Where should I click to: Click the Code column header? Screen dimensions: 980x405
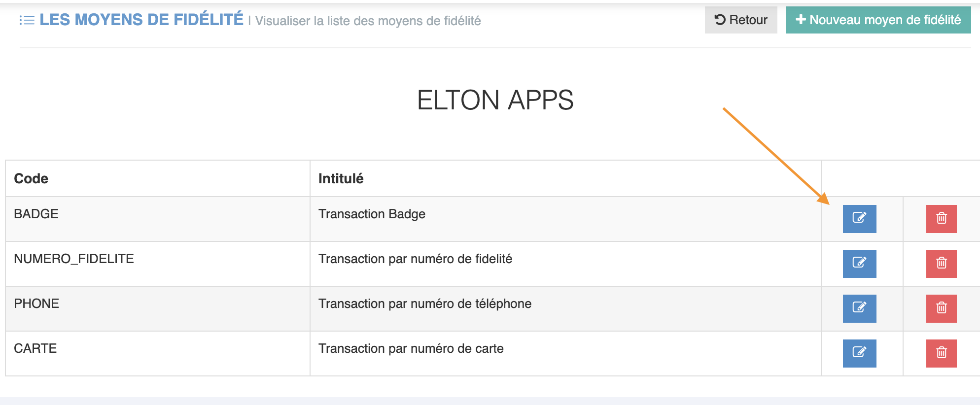[x=31, y=178]
